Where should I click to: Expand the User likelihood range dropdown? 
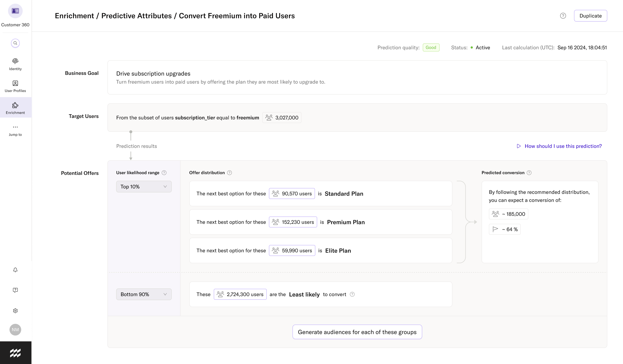(143, 186)
